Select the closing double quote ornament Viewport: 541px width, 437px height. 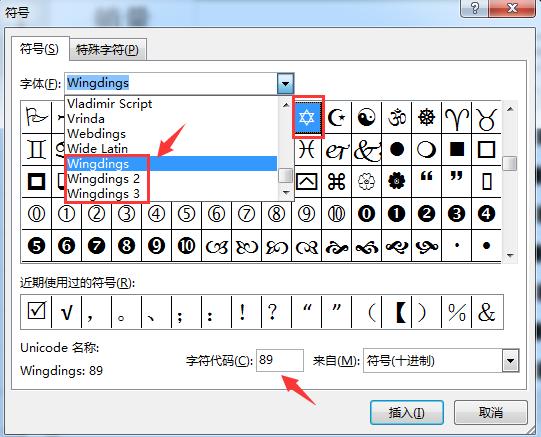[456, 181]
